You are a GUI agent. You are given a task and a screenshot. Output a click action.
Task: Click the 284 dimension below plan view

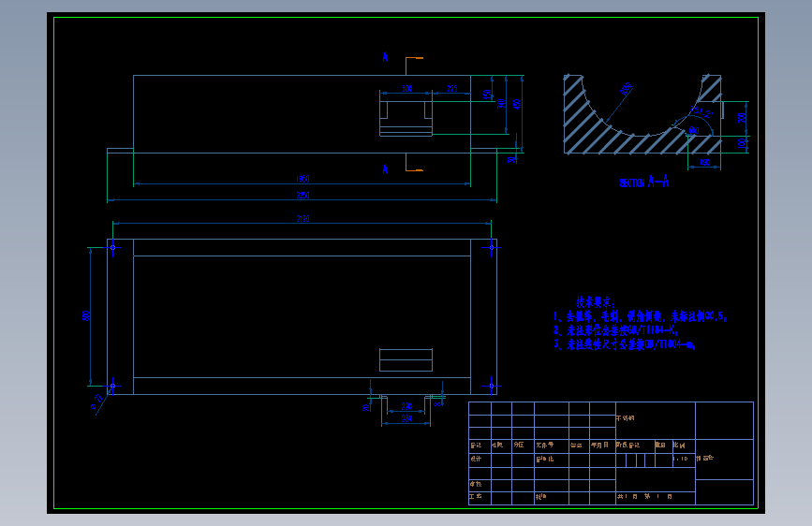[406, 418]
